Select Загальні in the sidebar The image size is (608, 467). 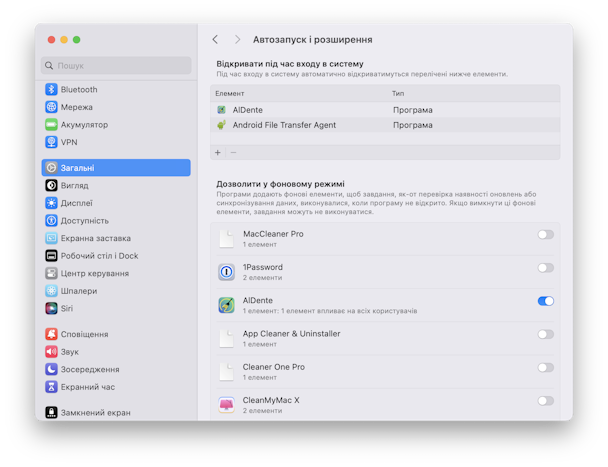click(x=116, y=168)
